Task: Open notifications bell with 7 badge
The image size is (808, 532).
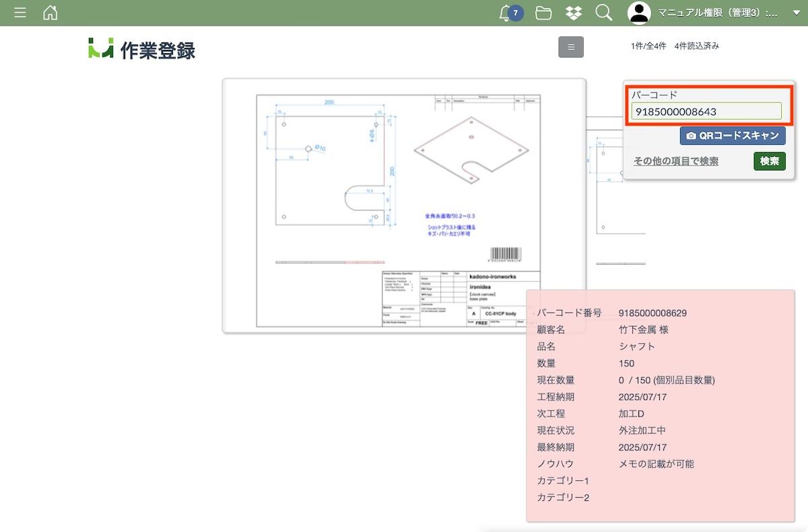Action: [507, 13]
